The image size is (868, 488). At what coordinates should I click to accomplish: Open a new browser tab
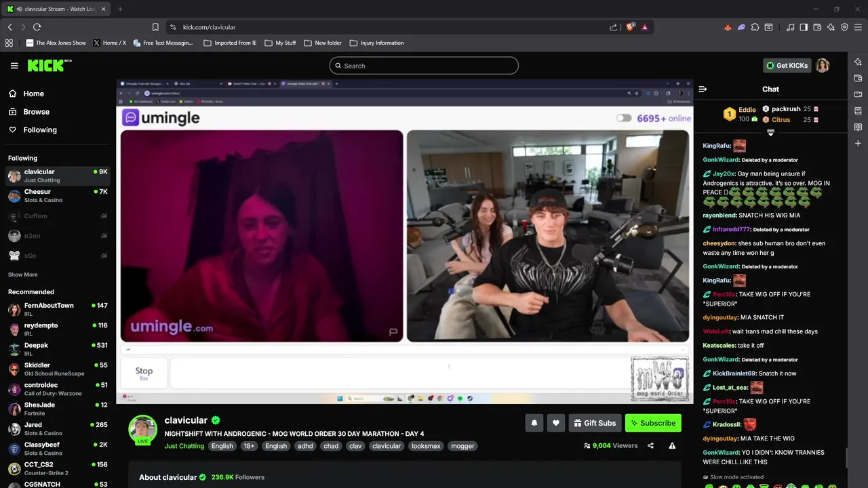click(x=120, y=9)
